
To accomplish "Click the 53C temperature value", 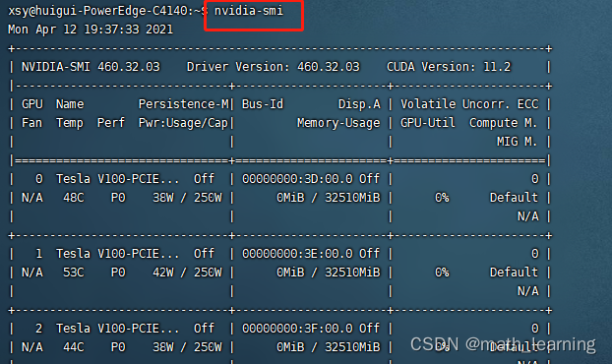I will pyautogui.click(x=74, y=273).
